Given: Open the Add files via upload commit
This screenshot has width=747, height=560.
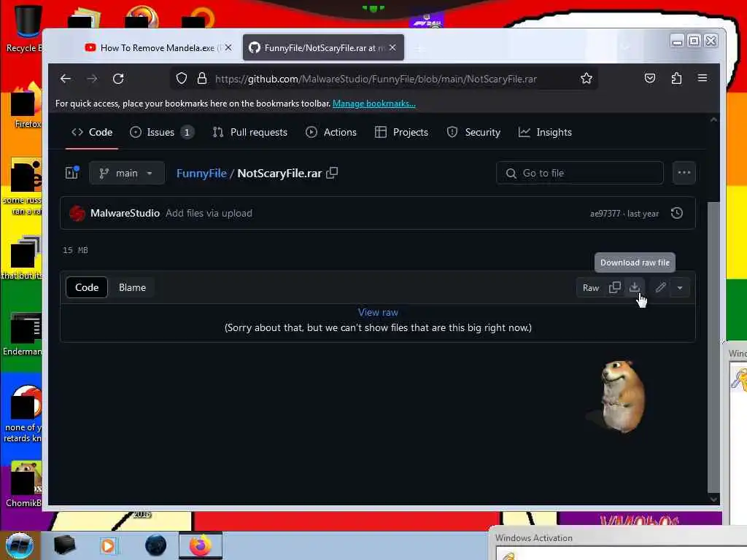Looking at the screenshot, I should click(x=209, y=213).
